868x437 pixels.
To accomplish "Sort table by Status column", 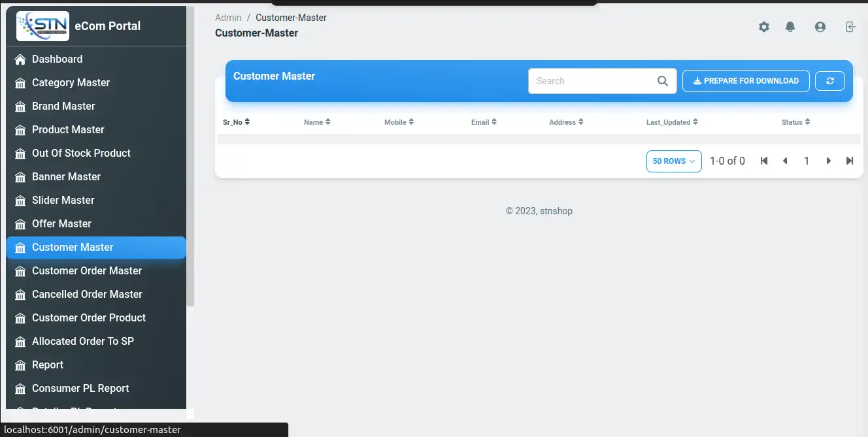I will [x=795, y=122].
